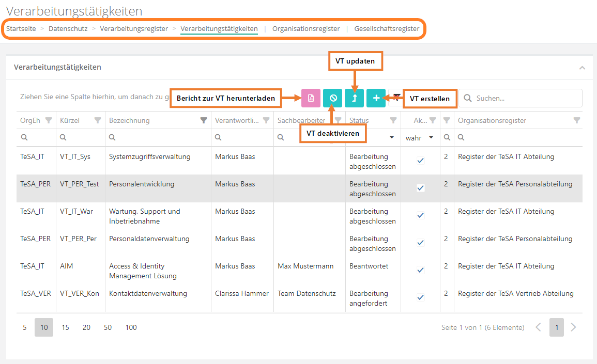Click the deactivate VT ban icon
The image size is (597, 364).
pyautogui.click(x=333, y=98)
